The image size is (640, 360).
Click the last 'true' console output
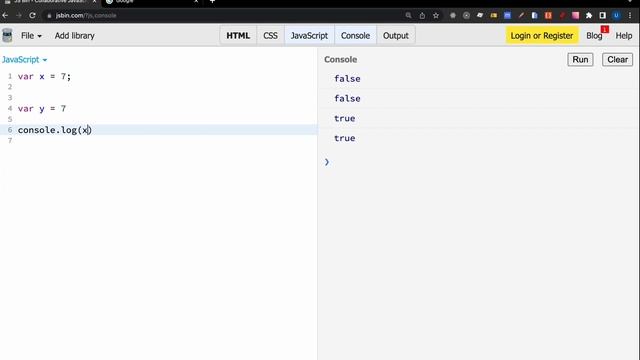click(344, 138)
